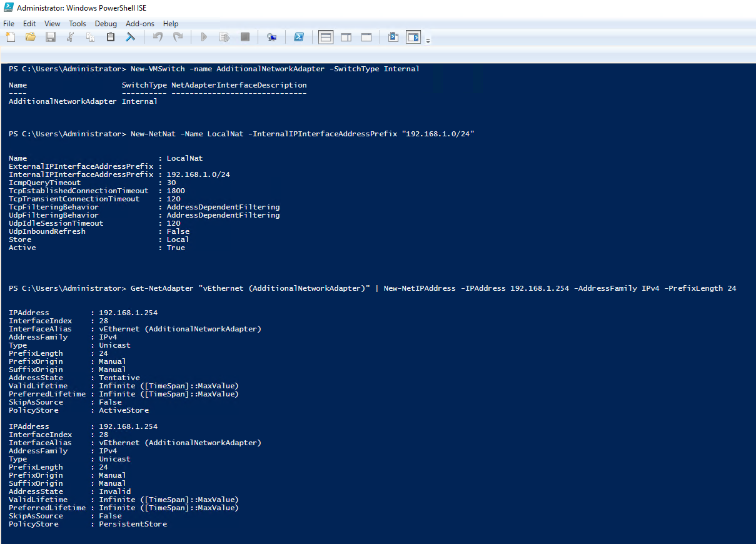Open the Debug menu

click(106, 23)
